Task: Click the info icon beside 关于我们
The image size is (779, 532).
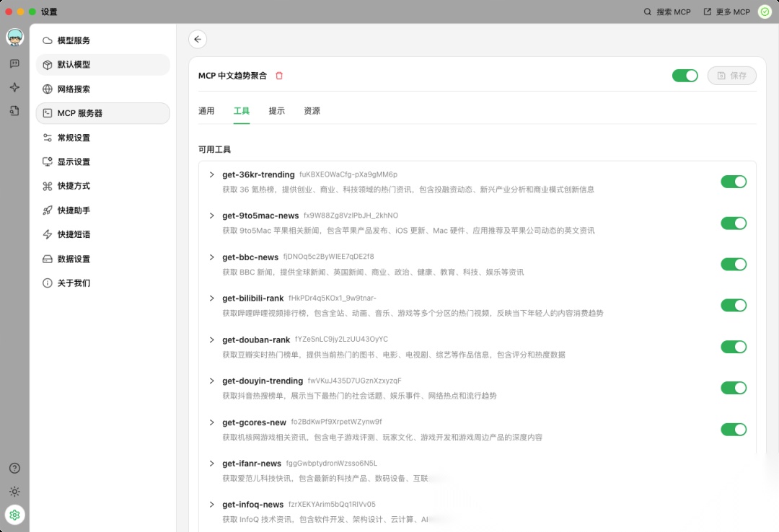Action: coord(47,283)
